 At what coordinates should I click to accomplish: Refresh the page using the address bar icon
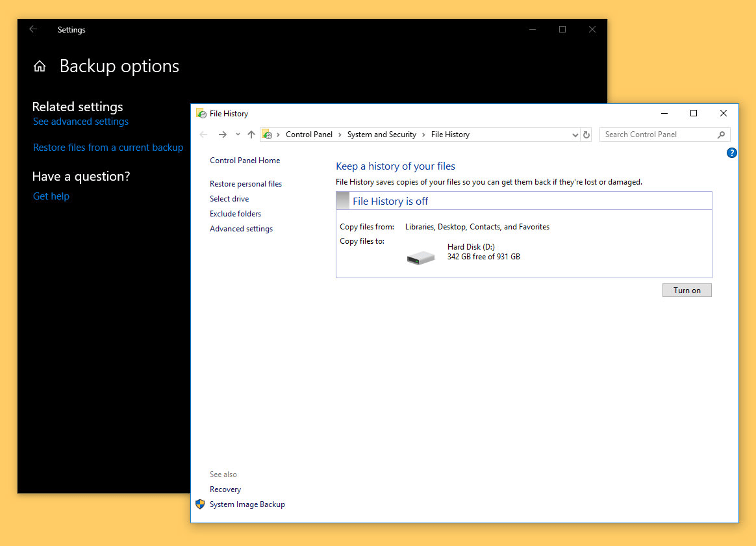(x=586, y=134)
